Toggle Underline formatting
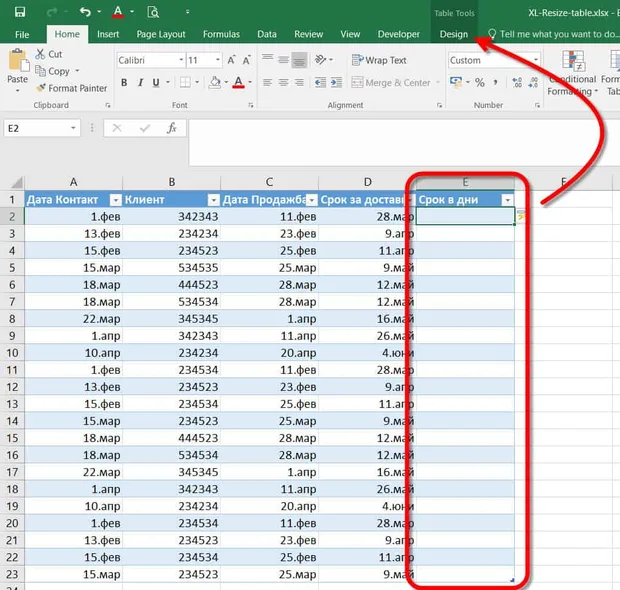 pyautogui.click(x=156, y=83)
